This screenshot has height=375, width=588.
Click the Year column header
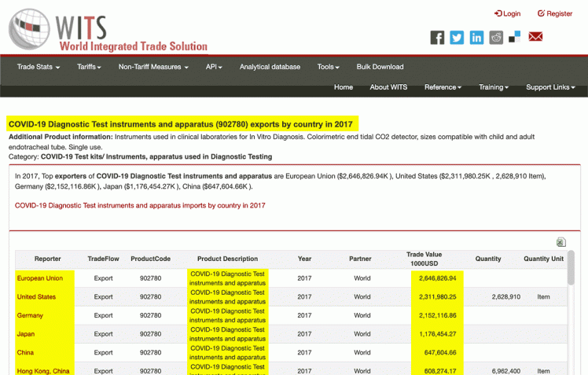[x=304, y=259]
